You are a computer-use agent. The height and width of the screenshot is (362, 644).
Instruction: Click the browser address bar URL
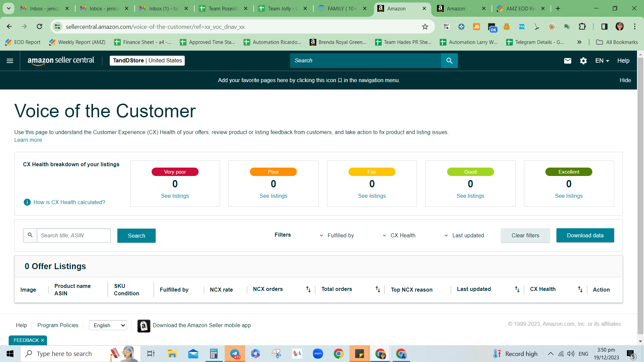coord(155,27)
